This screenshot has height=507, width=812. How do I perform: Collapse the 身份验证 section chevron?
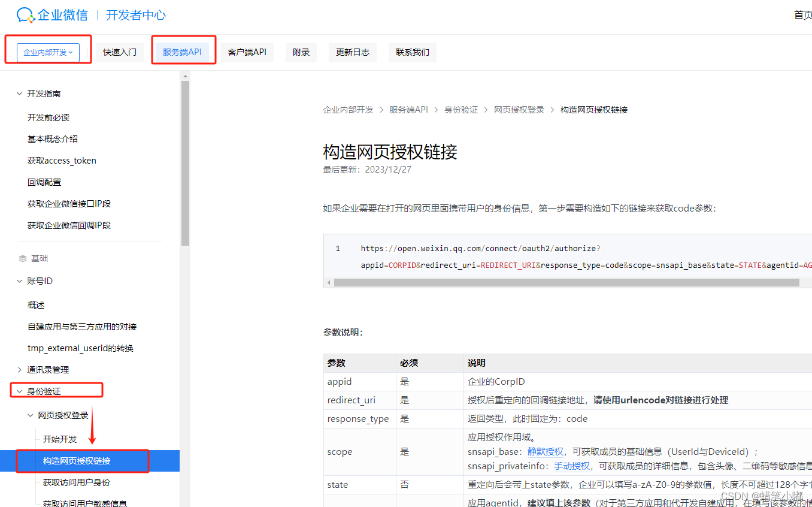[19, 391]
